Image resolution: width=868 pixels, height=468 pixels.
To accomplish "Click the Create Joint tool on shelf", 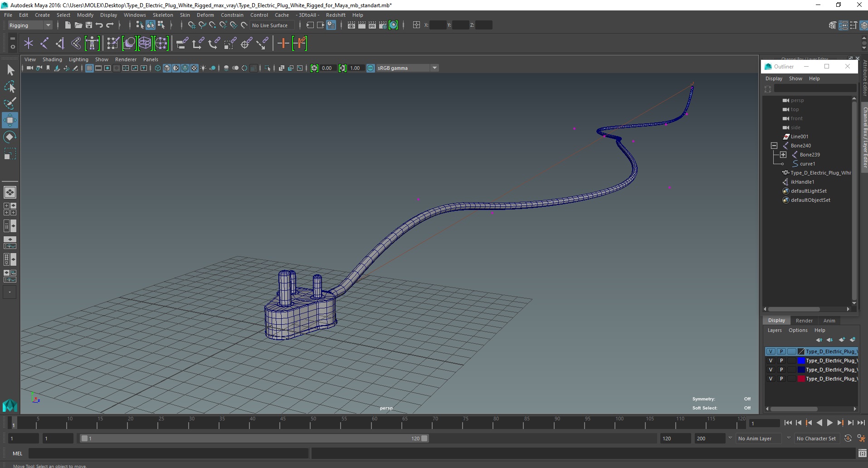I will pyautogui.click(x=44, y=44).
